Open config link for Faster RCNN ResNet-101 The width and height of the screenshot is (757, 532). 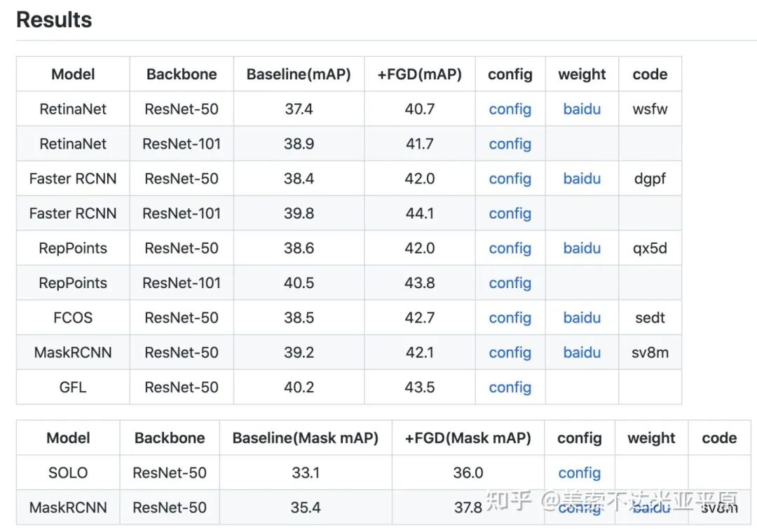click(510, 213)
